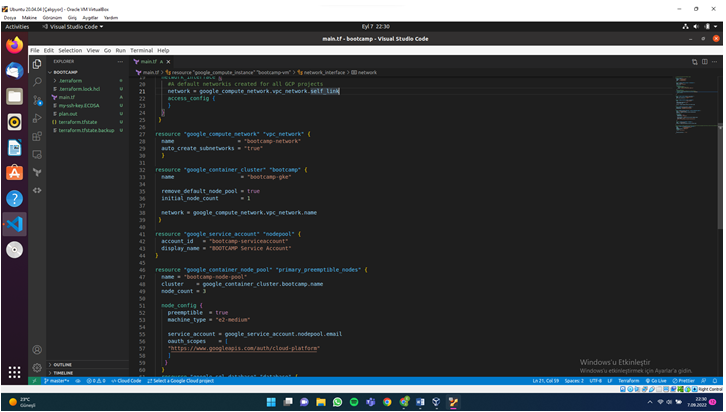Change the Spaces: 2 indentation setting
Image resolution: width=726 pixels, height=412 pixels.
[574, 381]
